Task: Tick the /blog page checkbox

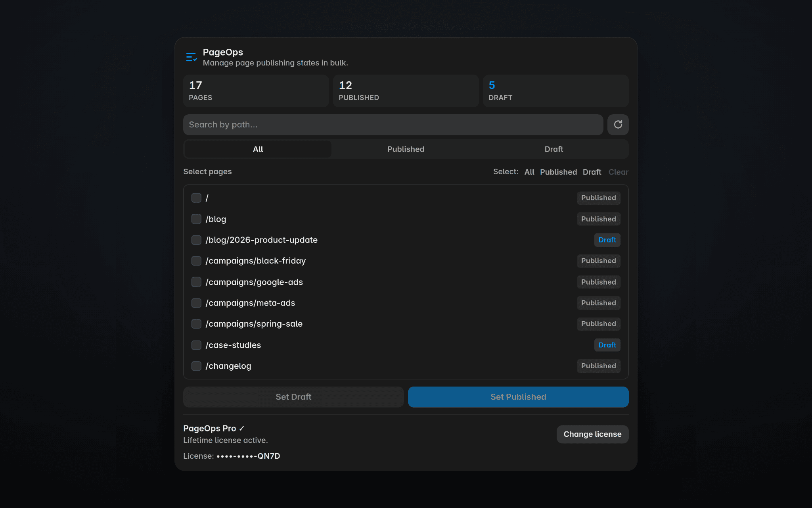Action: 196,219
